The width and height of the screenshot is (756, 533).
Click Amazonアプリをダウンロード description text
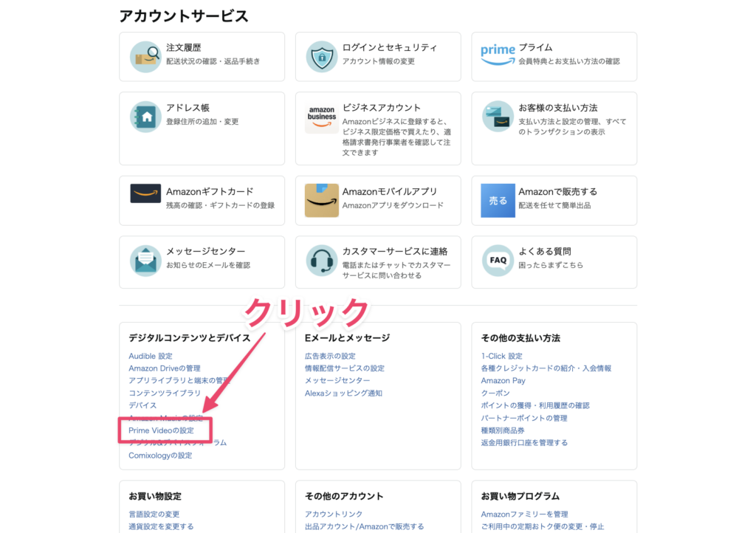(393, 206)
